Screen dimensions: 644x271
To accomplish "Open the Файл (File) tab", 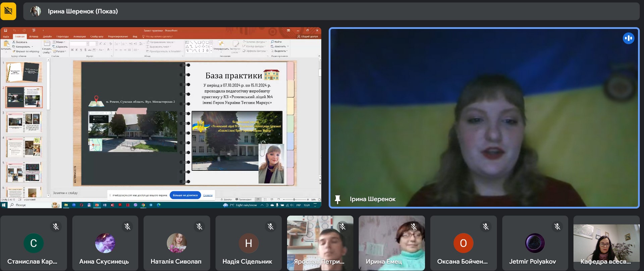I will [6, 37].
